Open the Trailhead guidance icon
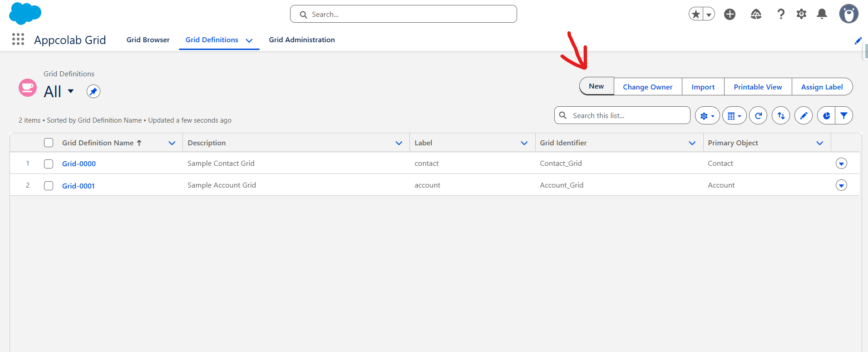This screenshot has width=868, height=352. pyautogui.click(x=756, y=14)
